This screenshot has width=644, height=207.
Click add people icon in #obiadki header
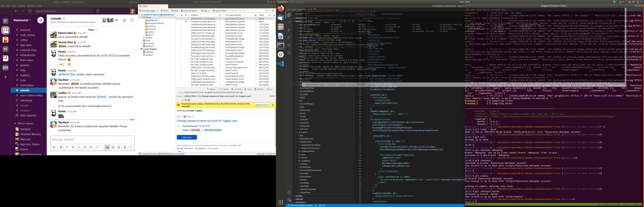click(124, 20)
